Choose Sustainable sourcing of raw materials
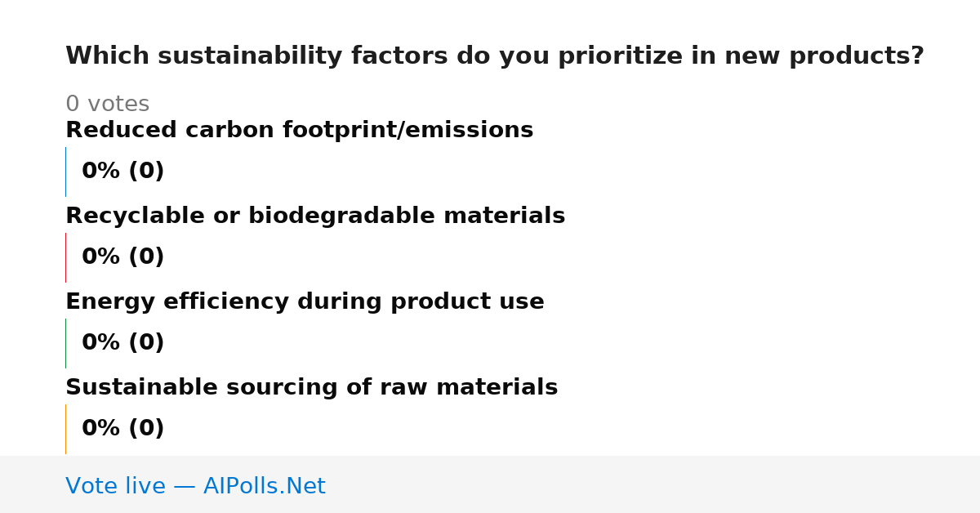 pos(311,388)
